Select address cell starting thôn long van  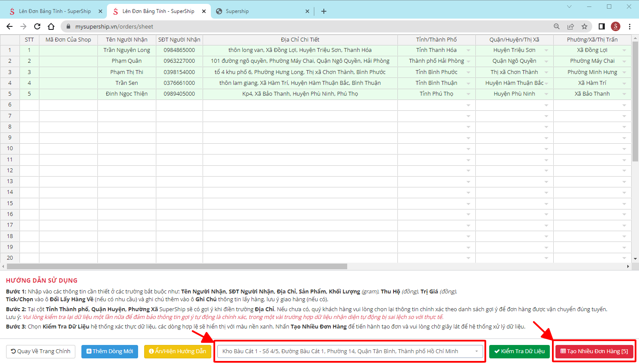[300, 50]
